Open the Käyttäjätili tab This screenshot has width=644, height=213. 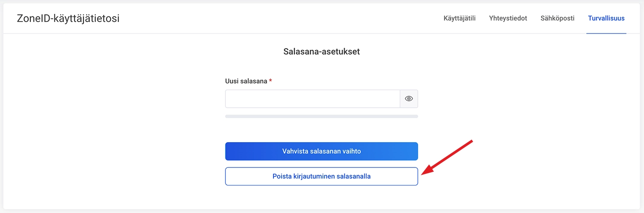coord(459,18)
